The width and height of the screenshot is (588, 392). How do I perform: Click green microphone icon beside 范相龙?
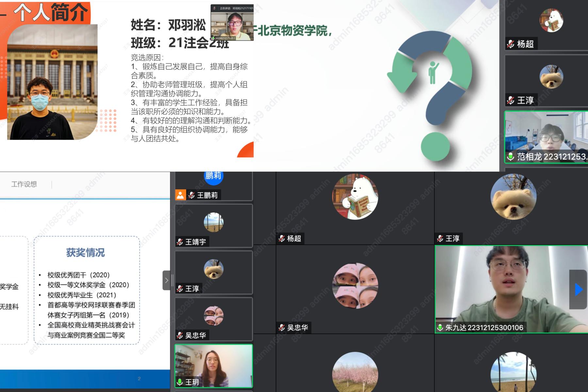(x=510, y=157)
